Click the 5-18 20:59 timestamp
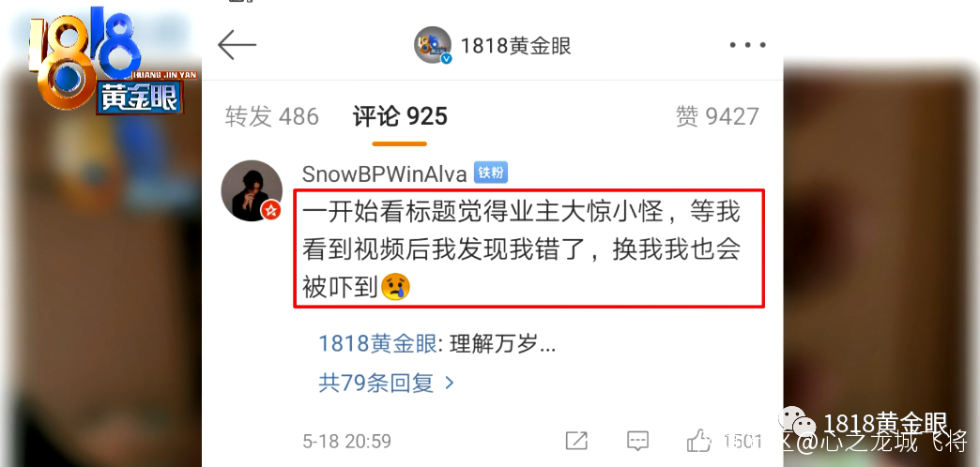Screen dimensions: 980x467 pos(347,442)
